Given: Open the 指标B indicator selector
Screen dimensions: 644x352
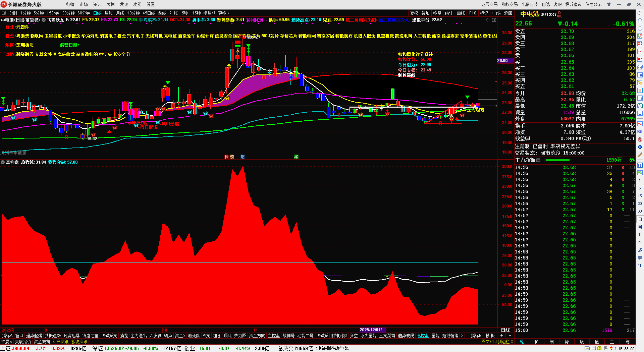Looking at the screenshot, I should pos(476,336).
